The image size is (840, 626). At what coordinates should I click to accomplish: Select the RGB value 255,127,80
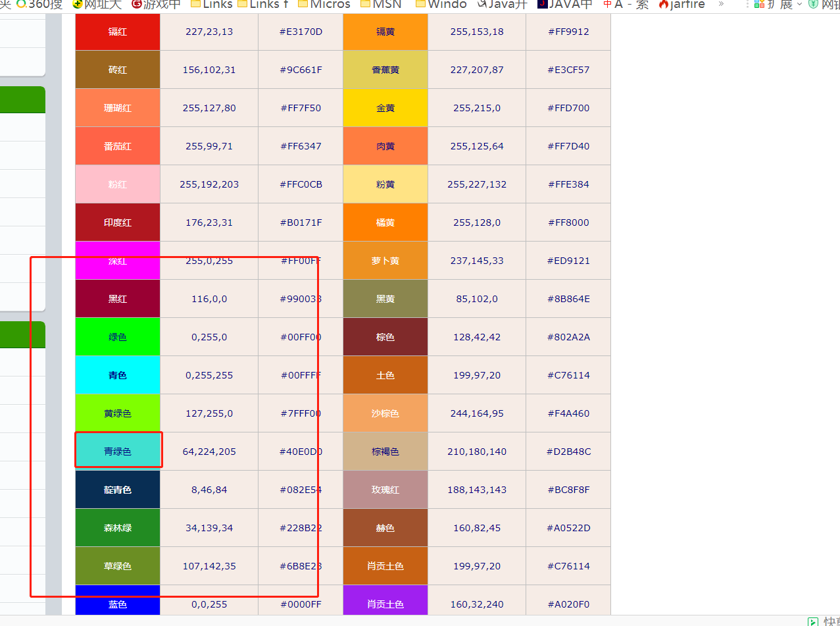tap(209, 108)
